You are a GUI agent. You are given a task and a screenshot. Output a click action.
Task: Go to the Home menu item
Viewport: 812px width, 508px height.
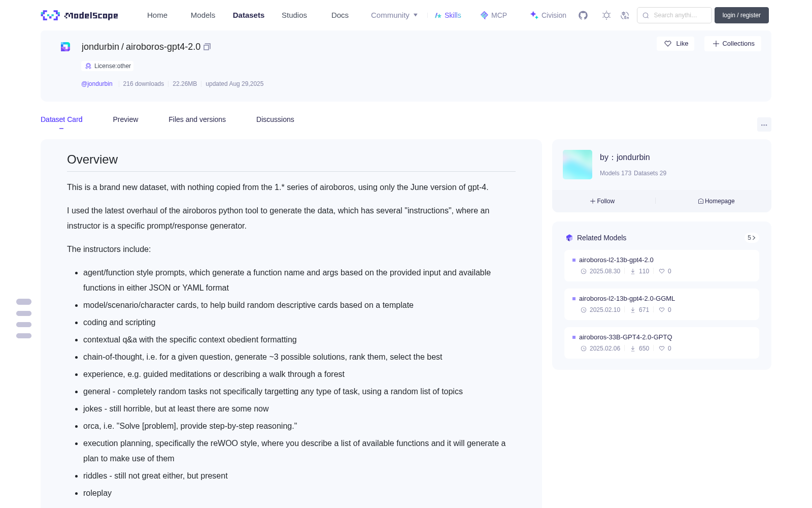[157, 15]
